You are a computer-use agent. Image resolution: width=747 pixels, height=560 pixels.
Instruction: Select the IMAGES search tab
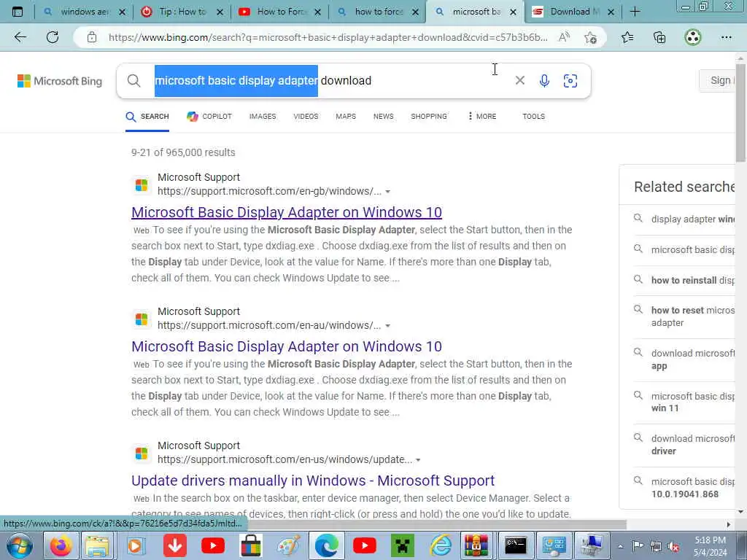(263, 116)
